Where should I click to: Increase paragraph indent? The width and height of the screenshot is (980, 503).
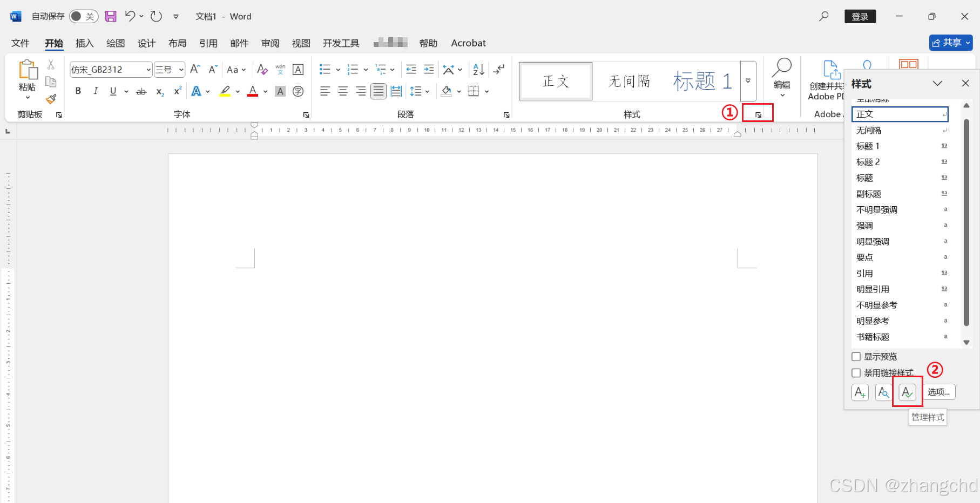coord(429,69)
